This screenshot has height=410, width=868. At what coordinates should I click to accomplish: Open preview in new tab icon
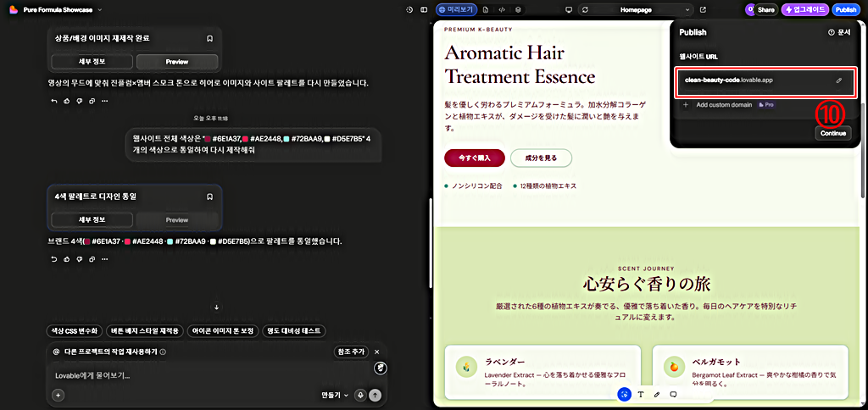(x=703, y=10)
